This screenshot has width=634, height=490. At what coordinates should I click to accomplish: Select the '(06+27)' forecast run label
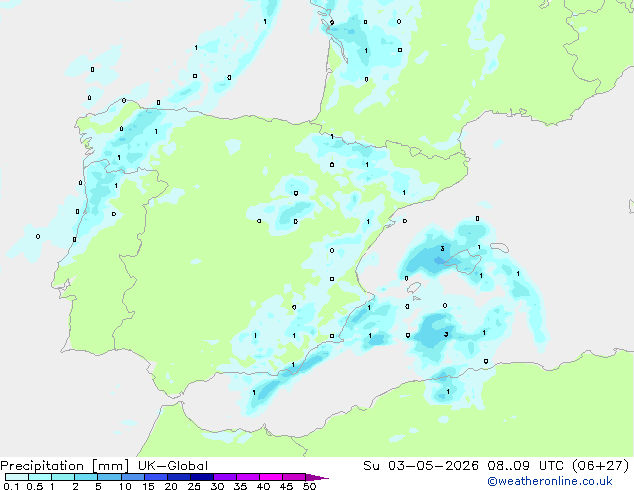pos(601,465)
